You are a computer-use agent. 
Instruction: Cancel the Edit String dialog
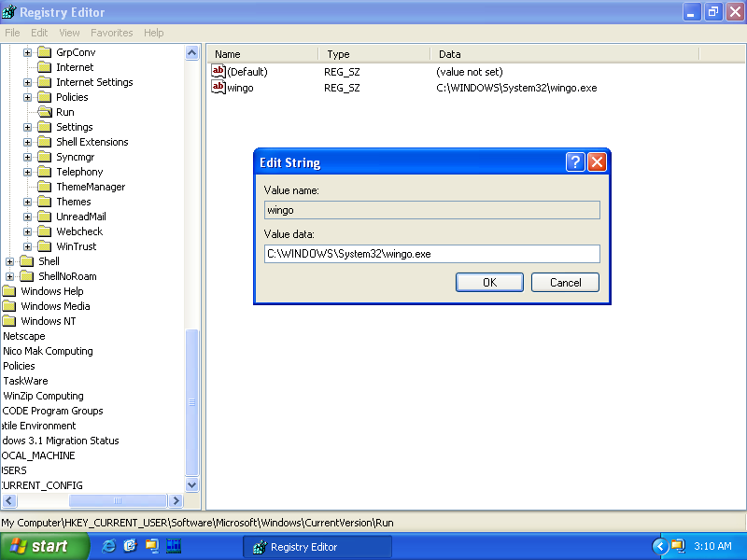click(565, 283)
